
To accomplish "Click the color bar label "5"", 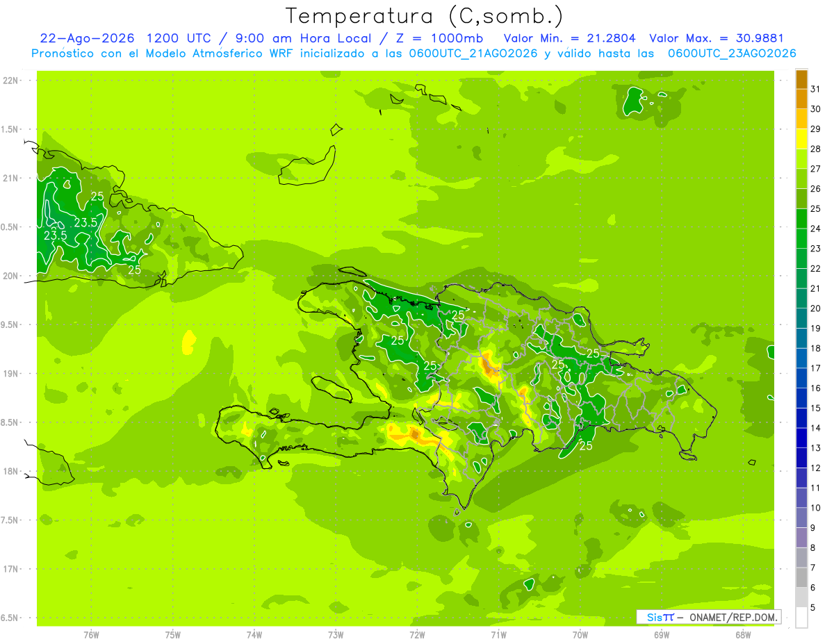I will (x=814, y=608).
